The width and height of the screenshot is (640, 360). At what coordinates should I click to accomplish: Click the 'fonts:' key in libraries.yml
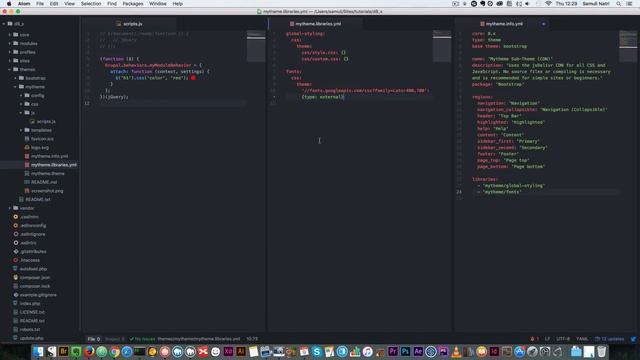293,71
